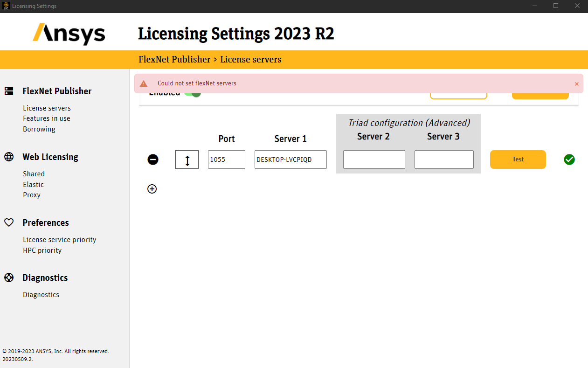Image resolution: width=588 pixels, height=368 pixels.
Task: Click the 'Server 2' column header
Action: tap(374, 137)
